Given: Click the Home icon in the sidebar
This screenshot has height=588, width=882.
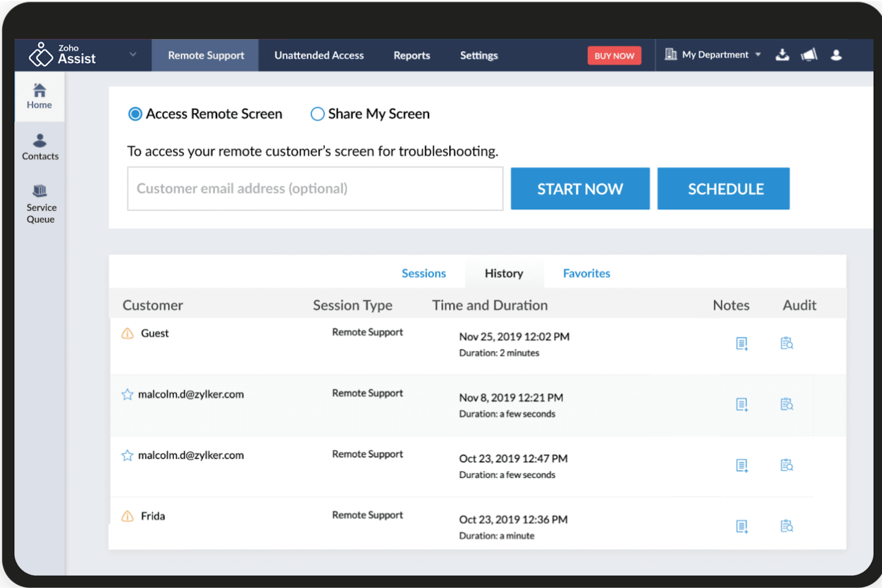Looking at the screenshot, I should click(x=39, y=96).
